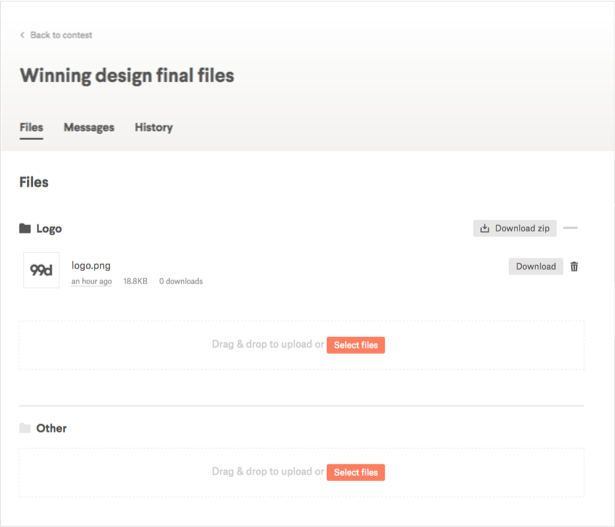615x527 pixels.
Task: Follow the Back to contest link
Action: point(61,35)
